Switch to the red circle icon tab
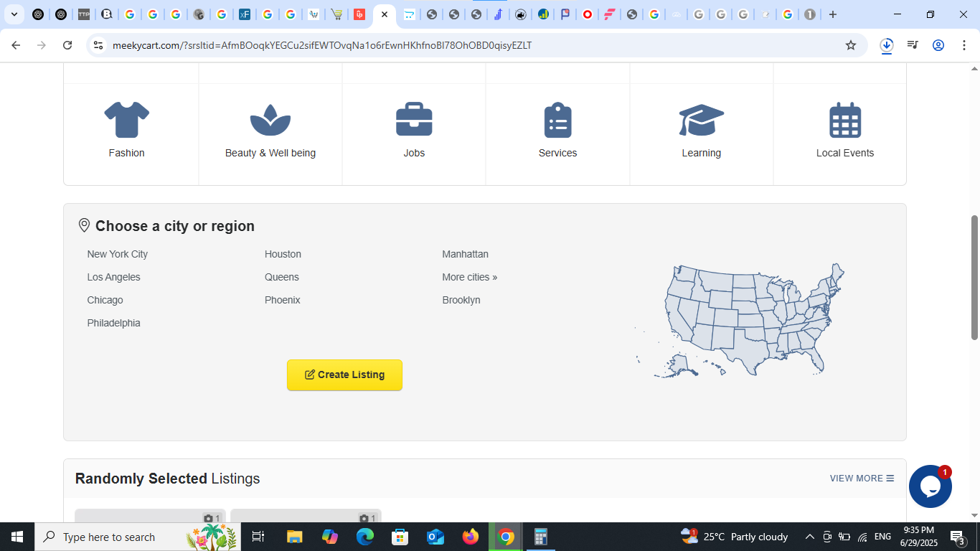This screenshot has height=551, width=980. (x=588, y=14)
